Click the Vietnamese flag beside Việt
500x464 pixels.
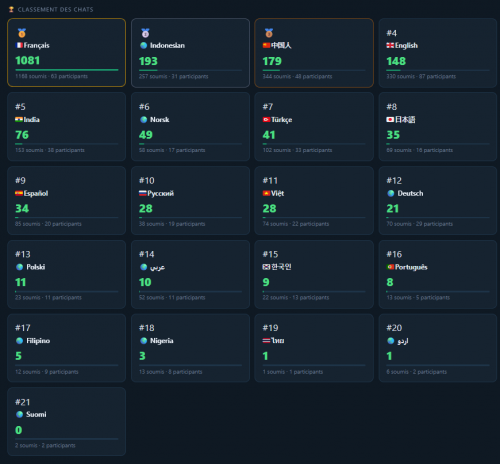point(266,193)
